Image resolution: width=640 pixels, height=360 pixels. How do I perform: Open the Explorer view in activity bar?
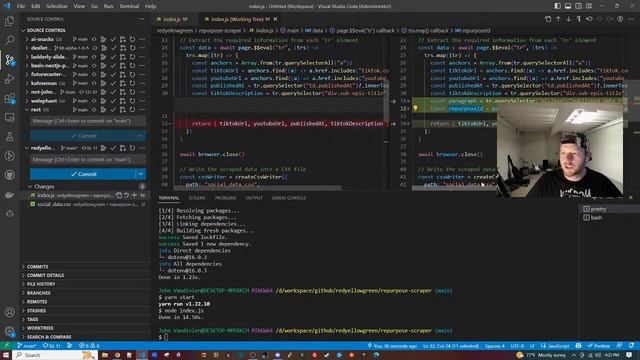point(9,21)
